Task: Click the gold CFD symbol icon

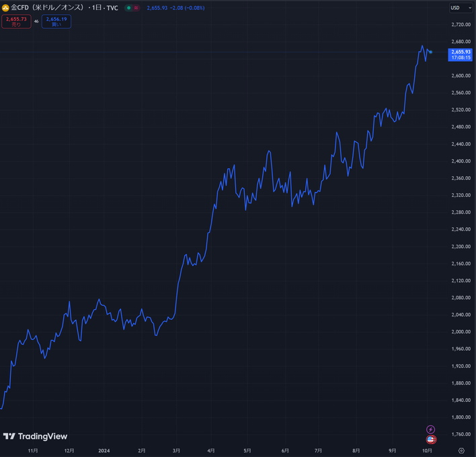Action: [5, 7]
